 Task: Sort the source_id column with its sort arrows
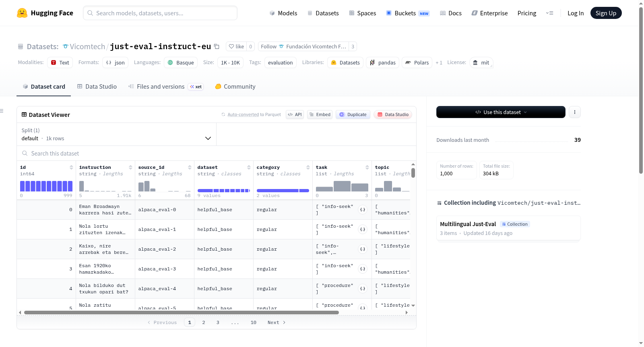tap(190, 167)
